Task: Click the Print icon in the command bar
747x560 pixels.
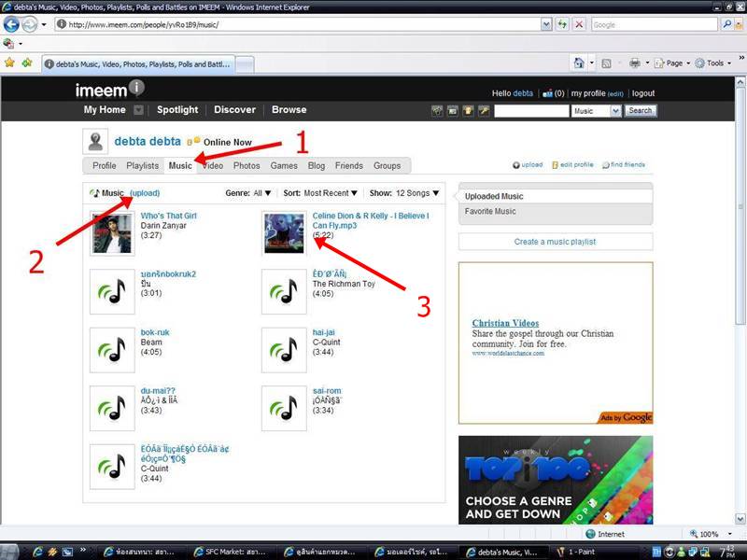Action: 635,63
